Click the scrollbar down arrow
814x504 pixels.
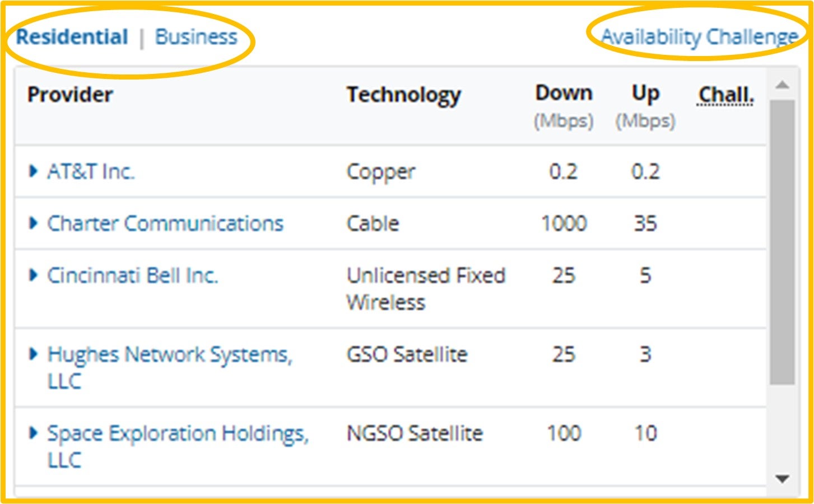(782, 479)
